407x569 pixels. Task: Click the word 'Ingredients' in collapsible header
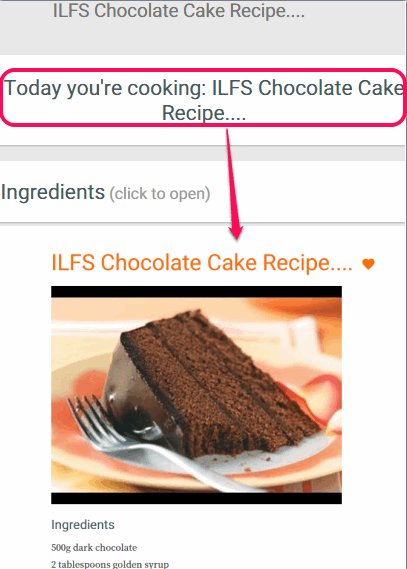pyautogui.click(x=53, y=192)
